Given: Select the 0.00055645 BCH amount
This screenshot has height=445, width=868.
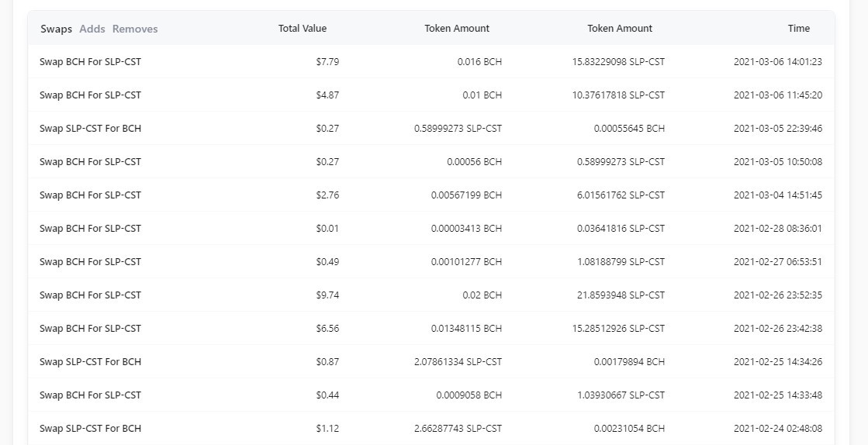Looking at the screenshot, I should pos(629,129).
